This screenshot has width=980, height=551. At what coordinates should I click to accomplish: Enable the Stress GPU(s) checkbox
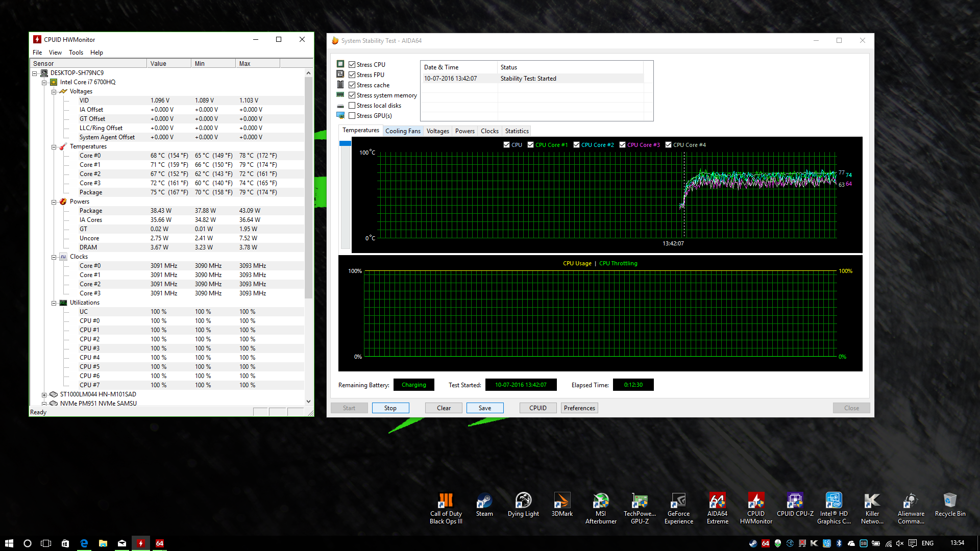point(352,116)
